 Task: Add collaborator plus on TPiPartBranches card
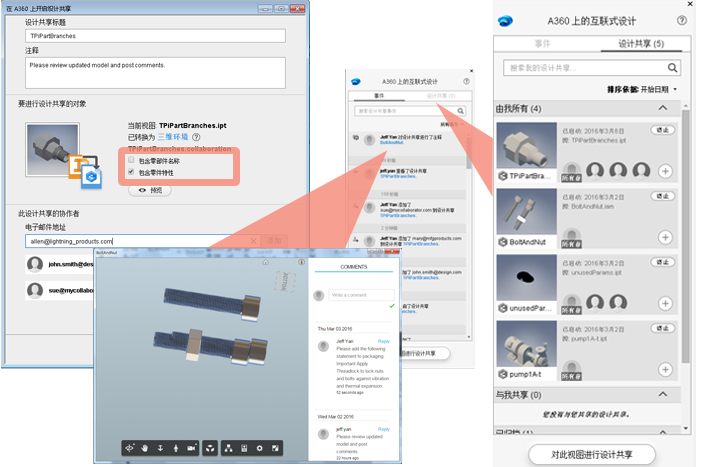pyautogui.click(x=665, y=171)
